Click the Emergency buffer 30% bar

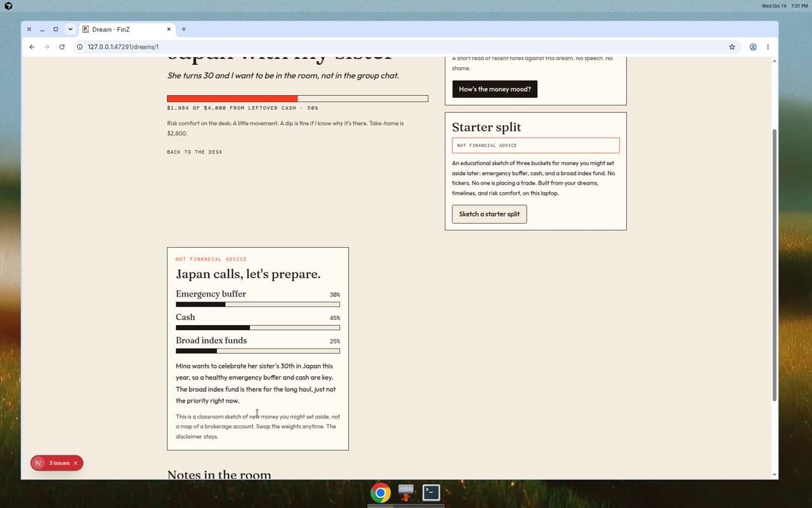pos(258,304)
